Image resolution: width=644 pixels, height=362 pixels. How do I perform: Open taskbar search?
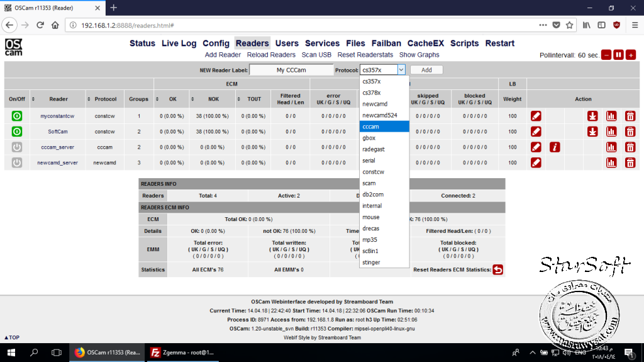click(34, 353)
